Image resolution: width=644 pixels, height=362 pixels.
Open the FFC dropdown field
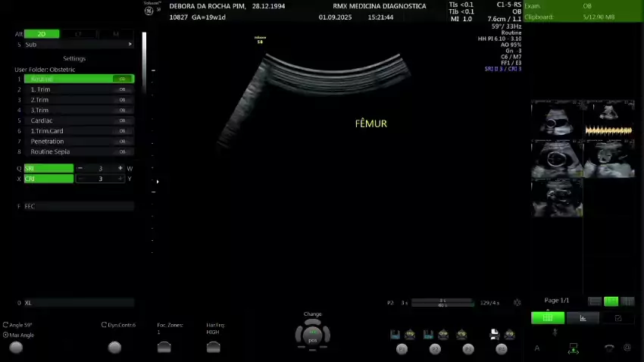tap(76, 206)
